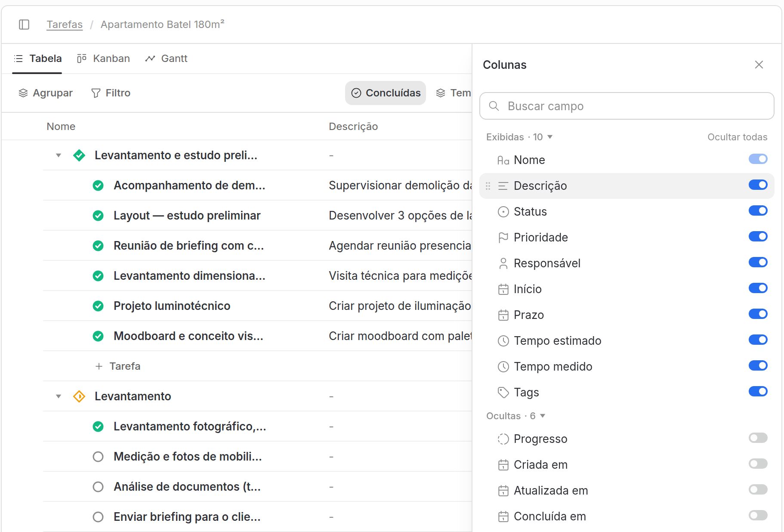
Task: Click the Status field circle icon
Action: click(x=503, y=212)
